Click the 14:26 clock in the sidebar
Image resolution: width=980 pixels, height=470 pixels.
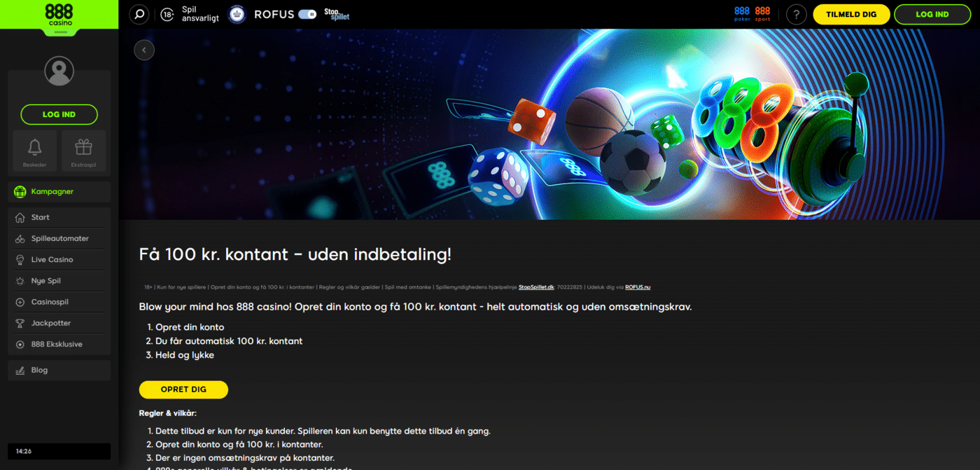pos(59,452)
